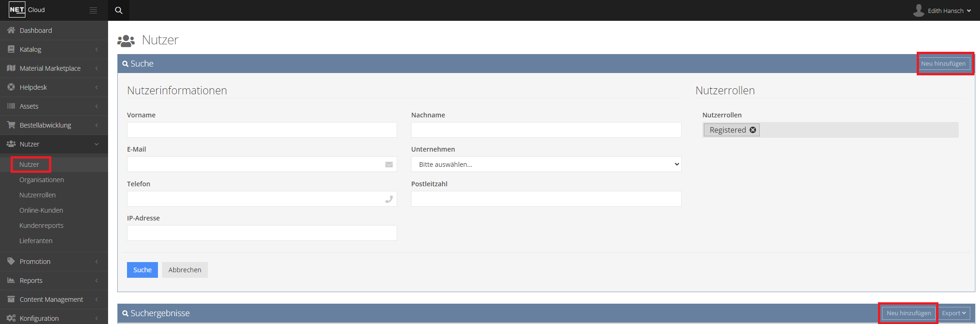Open Organisationen in the sidebar
This screenshot has width=980, height=324.
pos(42,180)
